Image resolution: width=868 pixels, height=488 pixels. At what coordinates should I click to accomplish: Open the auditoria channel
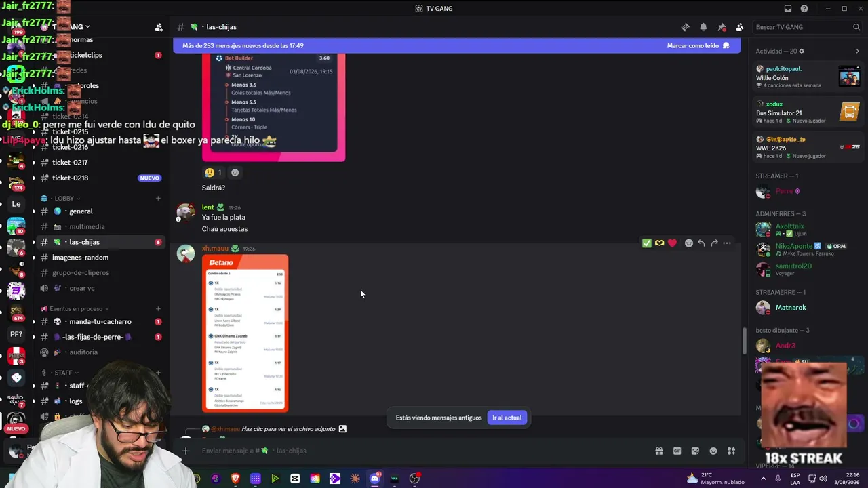point(100,352)
